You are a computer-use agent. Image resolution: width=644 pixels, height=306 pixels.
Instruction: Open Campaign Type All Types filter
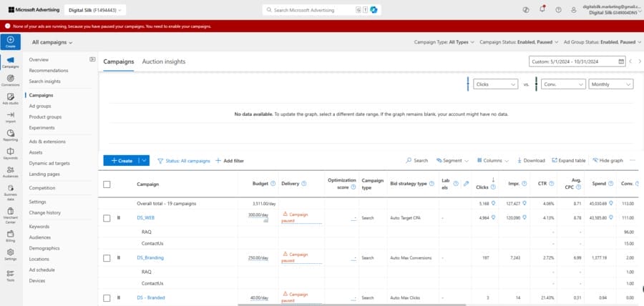pyautogui.click(x=444, y=42)
